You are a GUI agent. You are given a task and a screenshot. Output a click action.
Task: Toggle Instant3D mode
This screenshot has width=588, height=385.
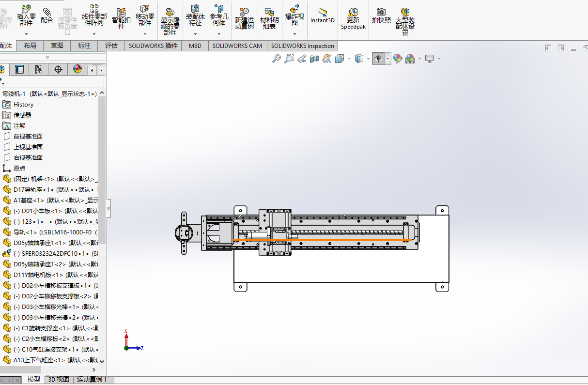[x=323, y=15]
